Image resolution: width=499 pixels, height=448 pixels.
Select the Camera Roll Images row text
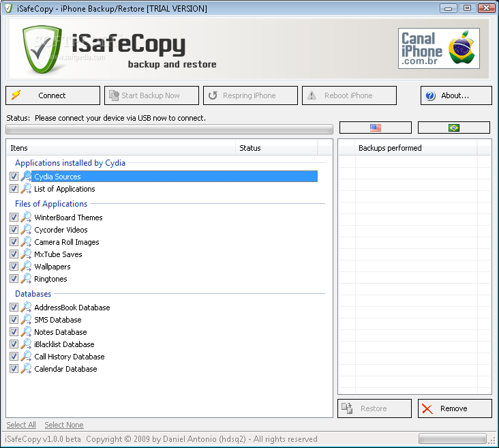coord(67,242)
